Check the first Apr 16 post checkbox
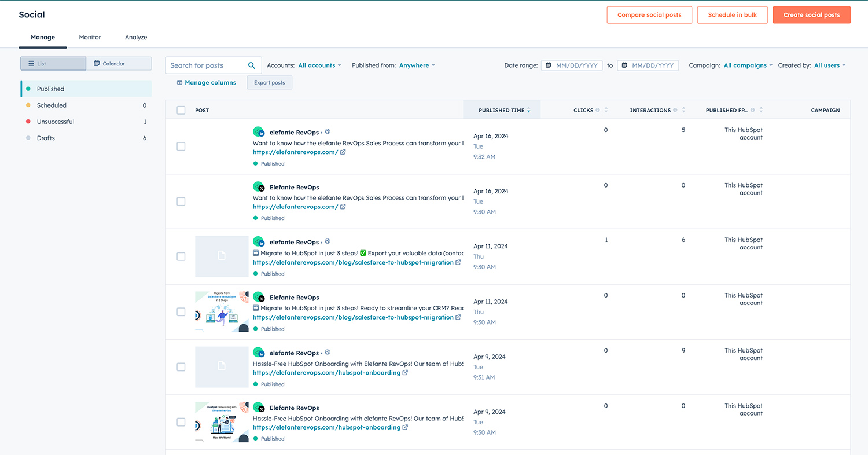The width and height of the screenshot is (868, 455). [x=181, y=146]
